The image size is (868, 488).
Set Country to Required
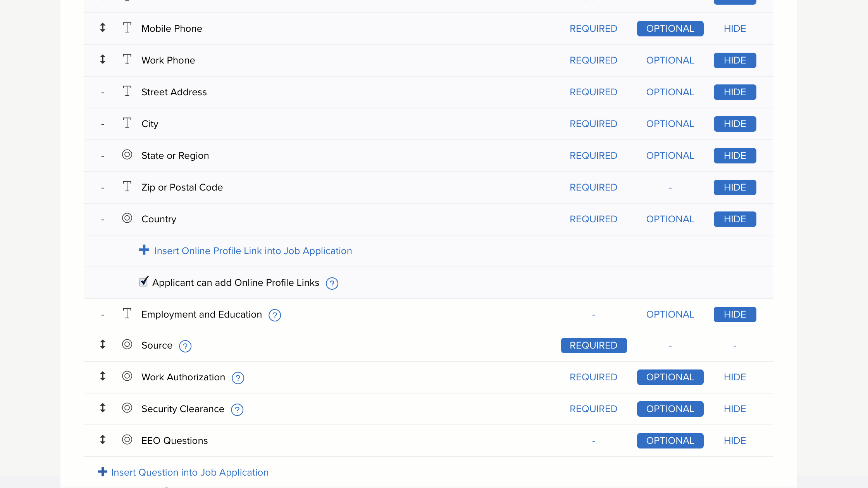(x=593, y=219)
